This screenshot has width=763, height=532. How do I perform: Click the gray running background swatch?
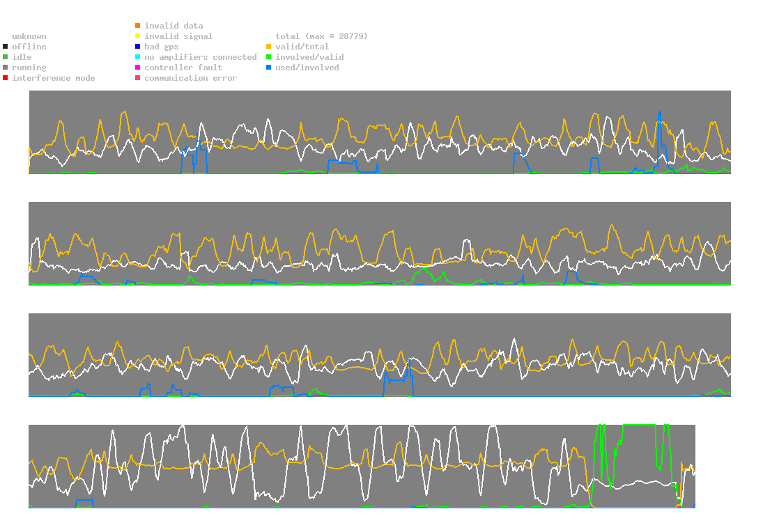[6, 68]
